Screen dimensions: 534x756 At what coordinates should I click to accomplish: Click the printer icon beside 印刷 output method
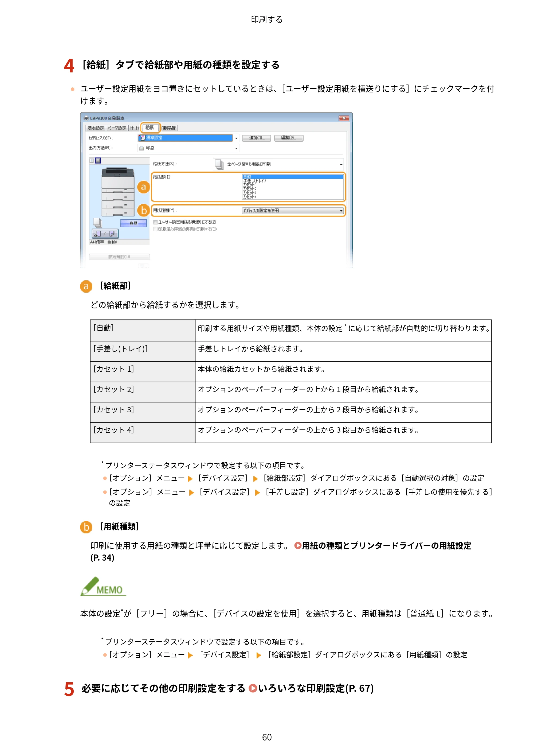(142, 148)
